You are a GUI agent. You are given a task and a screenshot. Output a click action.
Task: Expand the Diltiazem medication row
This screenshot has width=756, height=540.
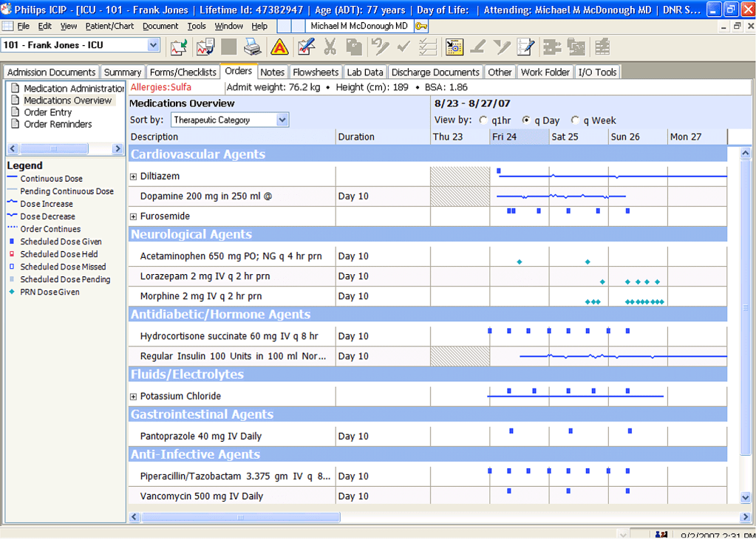click(134, 177)
